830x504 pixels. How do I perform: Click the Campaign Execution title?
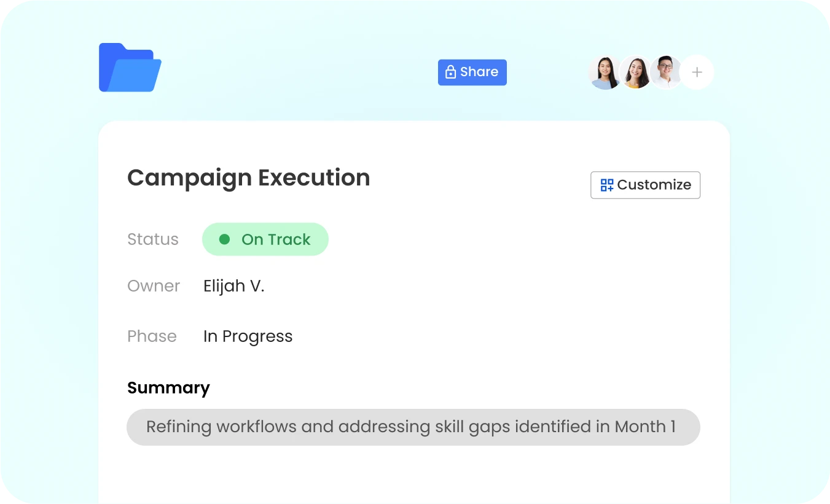(x=248, y=178)
